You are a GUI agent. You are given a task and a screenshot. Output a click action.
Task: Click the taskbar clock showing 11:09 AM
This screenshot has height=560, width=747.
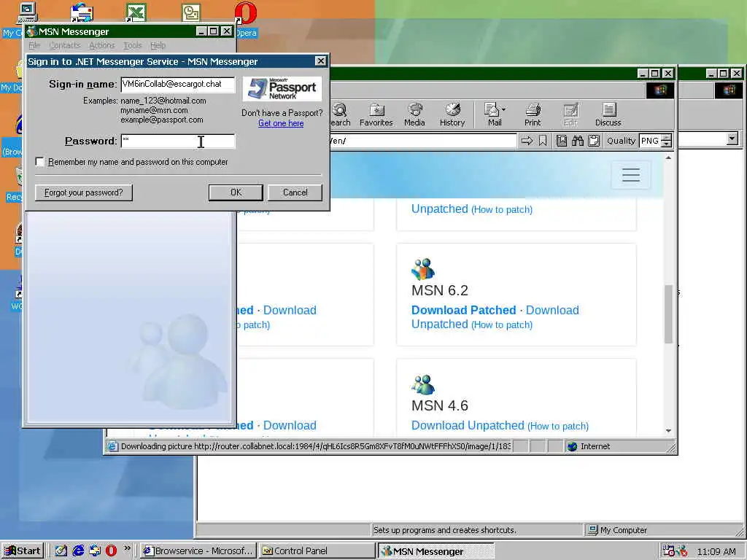click(x=716, y=551)
